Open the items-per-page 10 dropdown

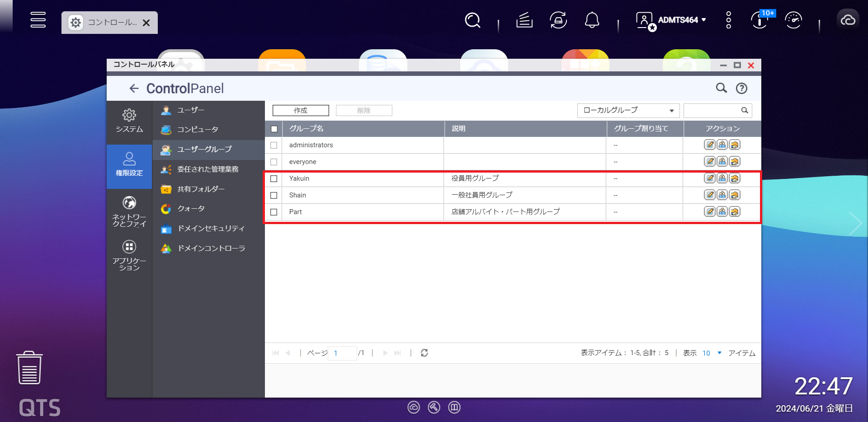coord(712,353)
